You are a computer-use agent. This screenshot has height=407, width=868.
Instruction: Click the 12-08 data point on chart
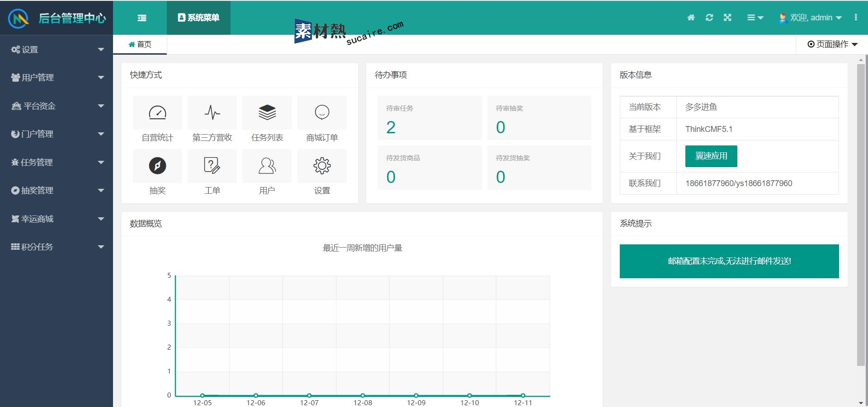coord(363,395)
